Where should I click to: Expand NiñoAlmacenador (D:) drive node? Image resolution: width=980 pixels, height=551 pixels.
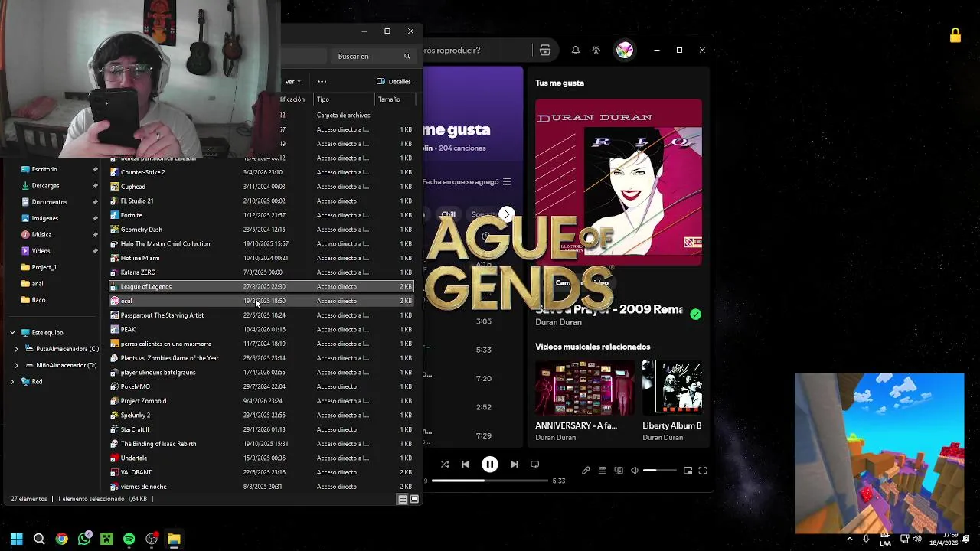pyautogui.click(x=17, y=366)
